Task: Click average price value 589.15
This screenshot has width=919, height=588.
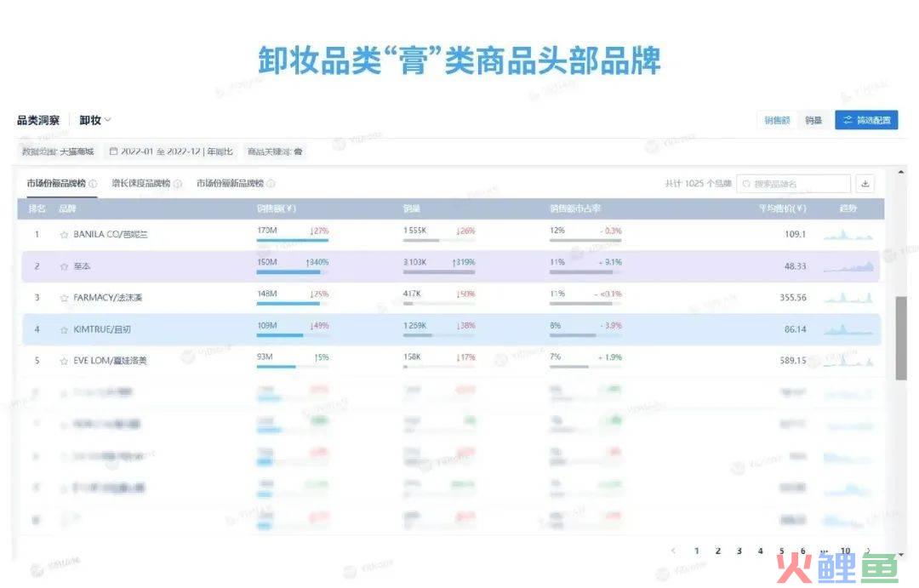Action: point(793,361)
